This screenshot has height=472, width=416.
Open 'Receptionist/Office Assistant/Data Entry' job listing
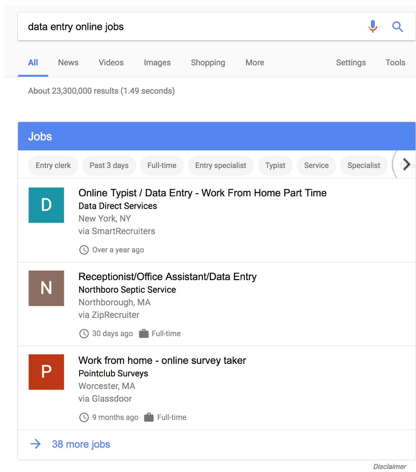point(168,277)
